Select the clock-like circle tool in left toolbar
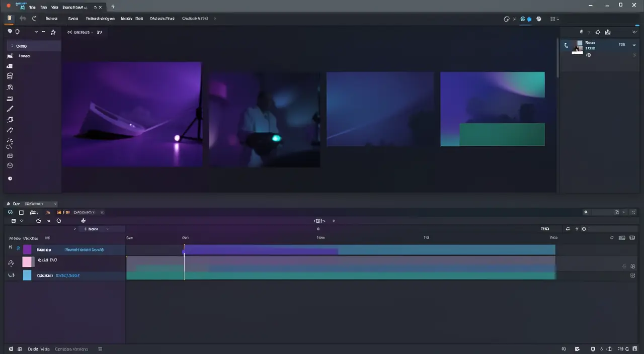This screenshot has height=354, width=644. (10, 165)
